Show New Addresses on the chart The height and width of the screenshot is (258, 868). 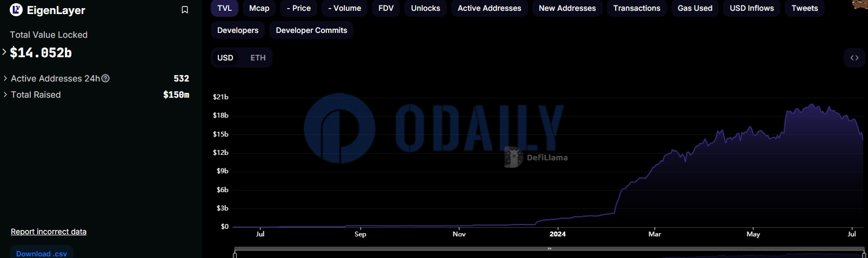click(x=567, y=8)
